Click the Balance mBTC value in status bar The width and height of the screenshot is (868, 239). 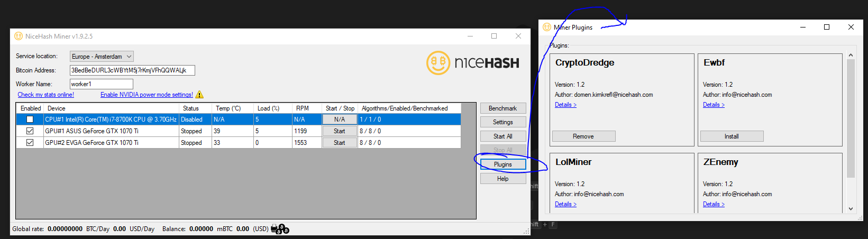pos(202,229)
